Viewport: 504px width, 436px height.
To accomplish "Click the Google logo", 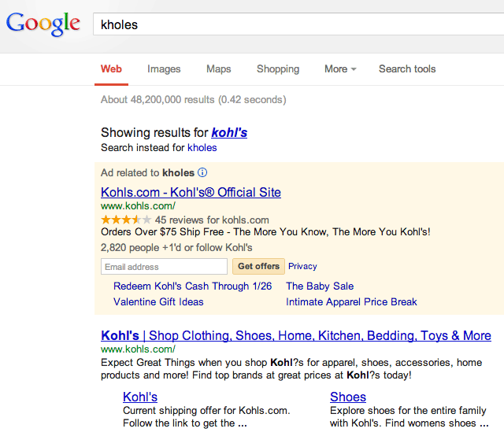I will 43,24.
